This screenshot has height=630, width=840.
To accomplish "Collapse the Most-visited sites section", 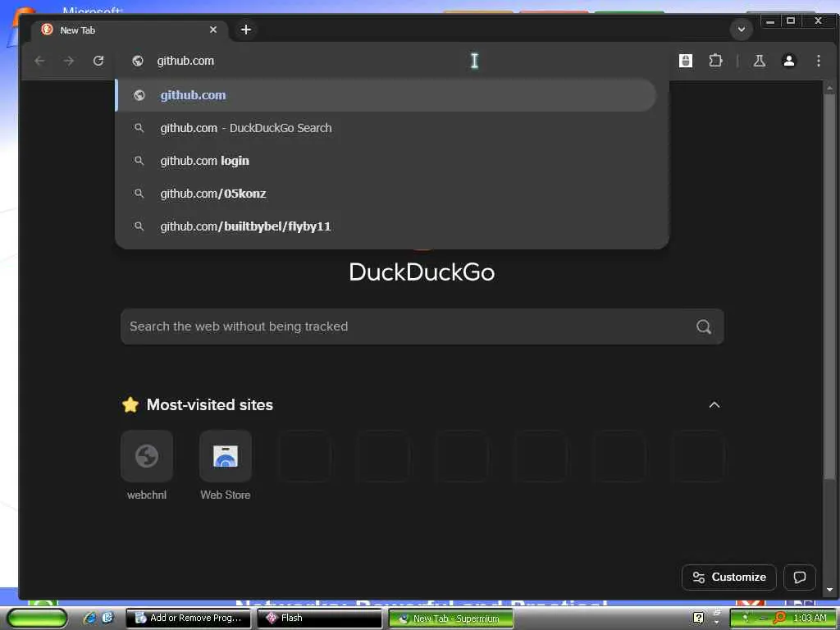I will tap(714, 405).
